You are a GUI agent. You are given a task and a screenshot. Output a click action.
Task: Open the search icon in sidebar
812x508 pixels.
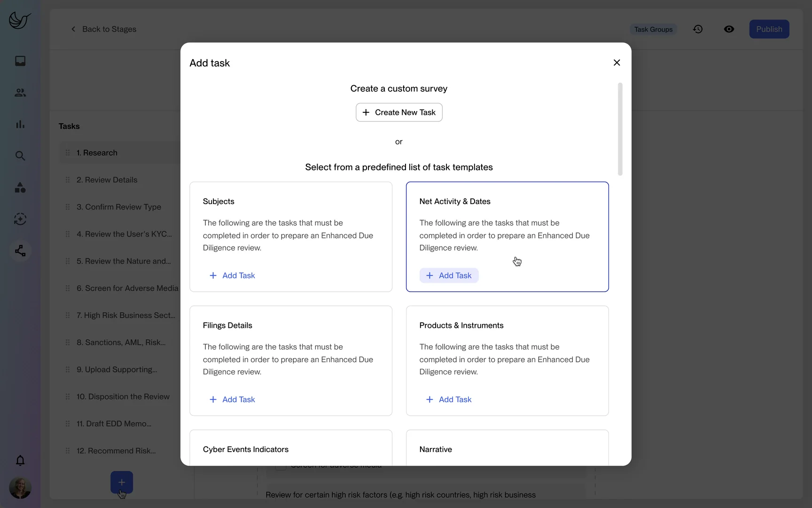pyautogui.click(x=20, y=156)
